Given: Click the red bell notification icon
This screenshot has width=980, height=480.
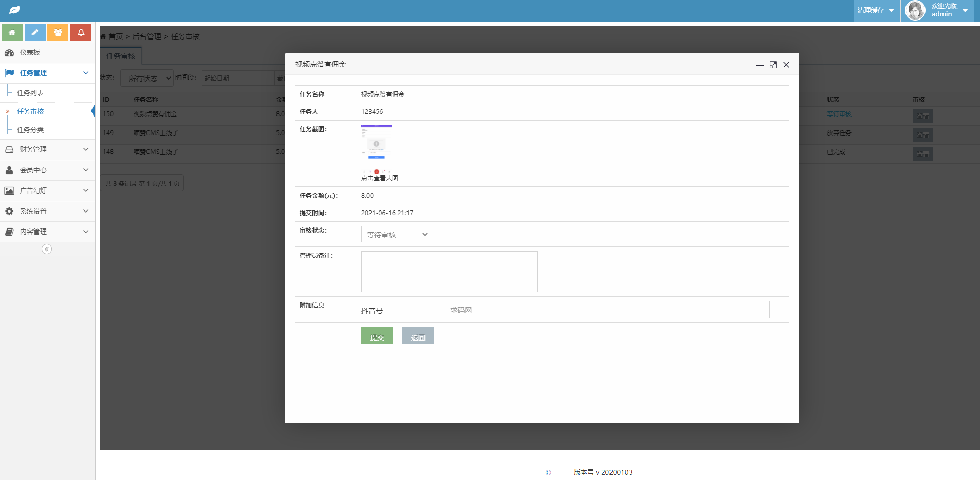Looking at the screenshot, I should (81, 32).
